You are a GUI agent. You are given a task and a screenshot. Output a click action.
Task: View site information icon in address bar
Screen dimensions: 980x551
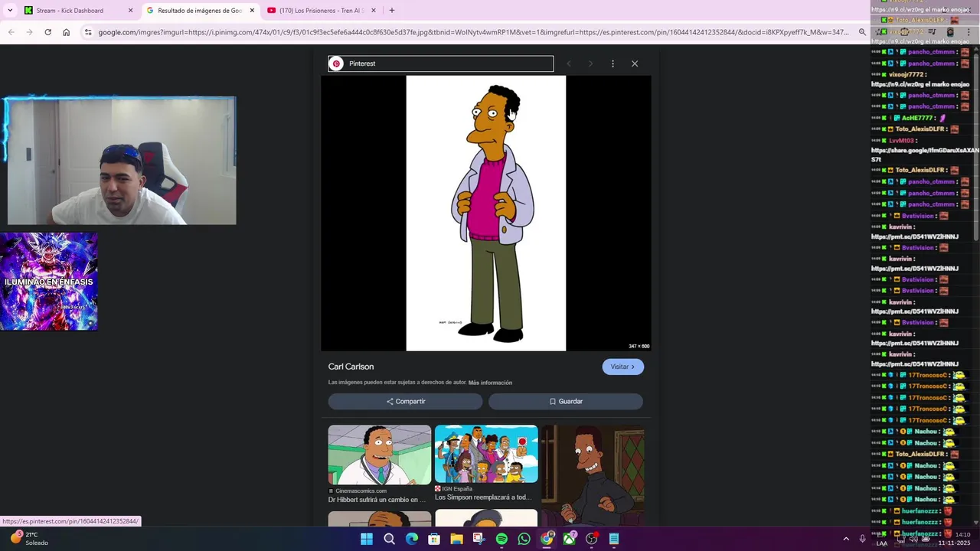coord(88,32)
